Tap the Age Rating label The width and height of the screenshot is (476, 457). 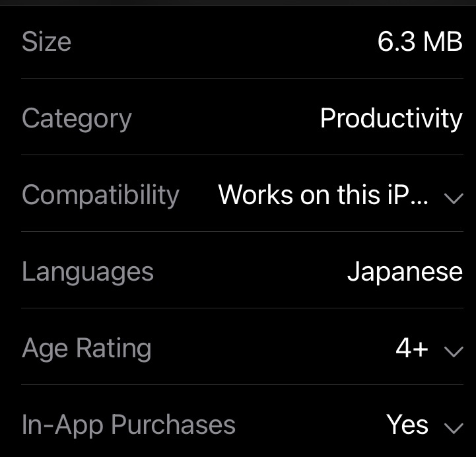tap(86, 349)
